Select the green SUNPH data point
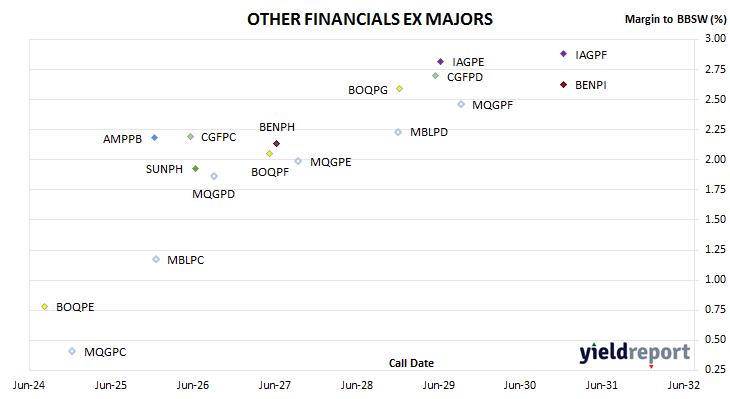The image size is (730, 399). click(196, 169)
